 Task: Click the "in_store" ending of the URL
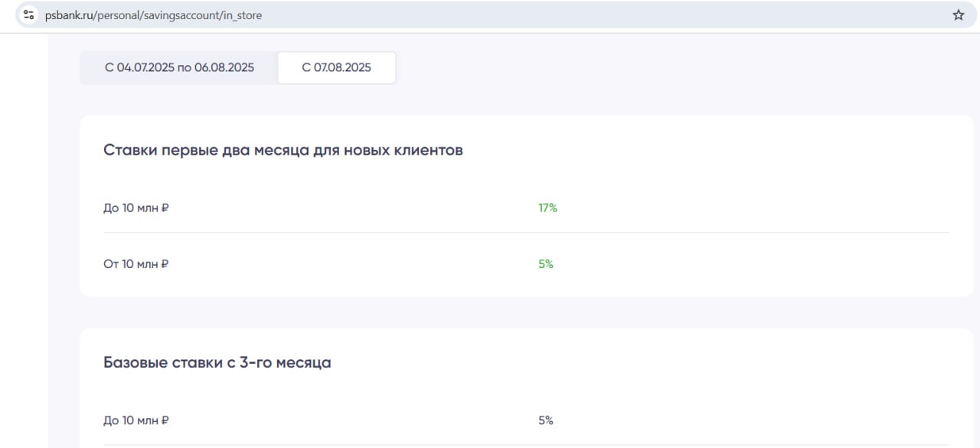[x=242, y=15]
